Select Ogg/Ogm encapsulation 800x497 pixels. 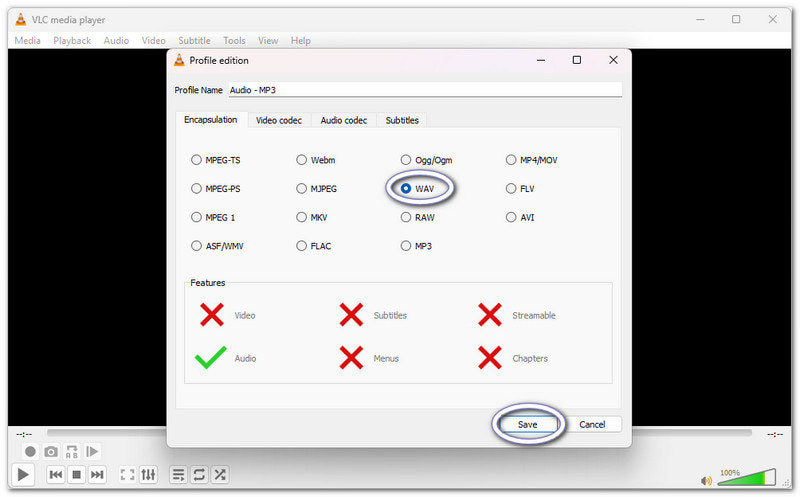pyautogui.click(x=426, y=160)
